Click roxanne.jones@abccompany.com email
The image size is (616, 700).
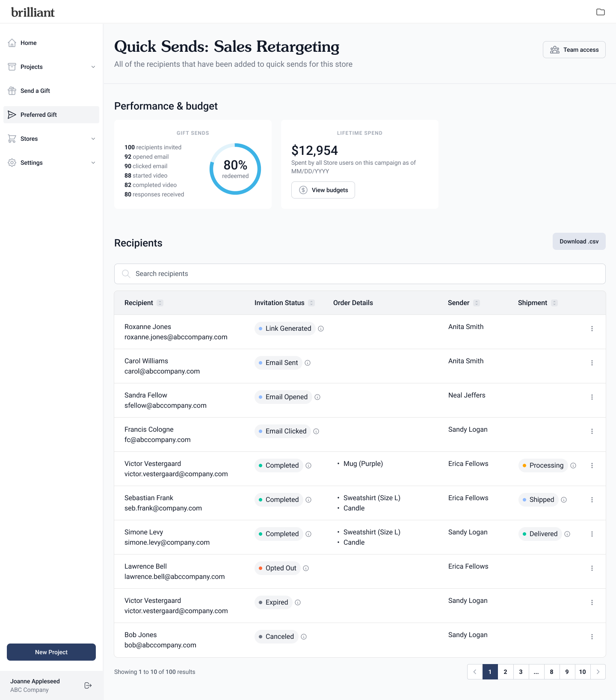(176, 337)
